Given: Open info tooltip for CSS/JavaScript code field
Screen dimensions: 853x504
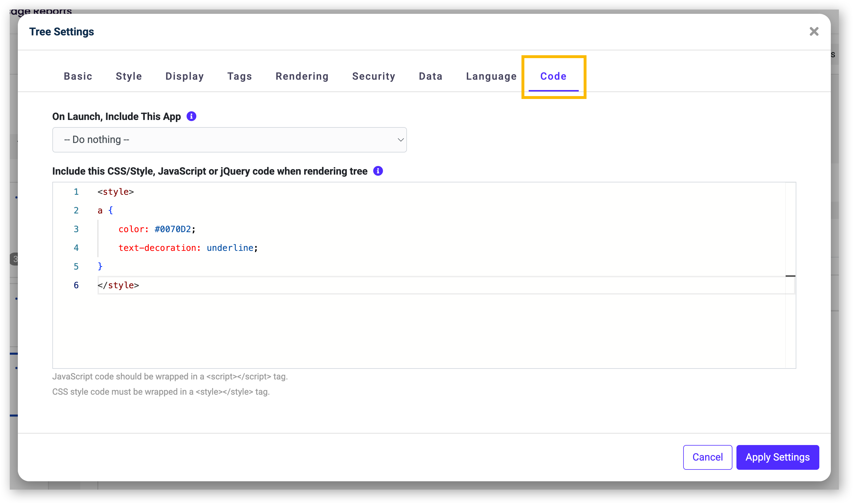Looking at the screenshot, I should [x=378, y=171].
